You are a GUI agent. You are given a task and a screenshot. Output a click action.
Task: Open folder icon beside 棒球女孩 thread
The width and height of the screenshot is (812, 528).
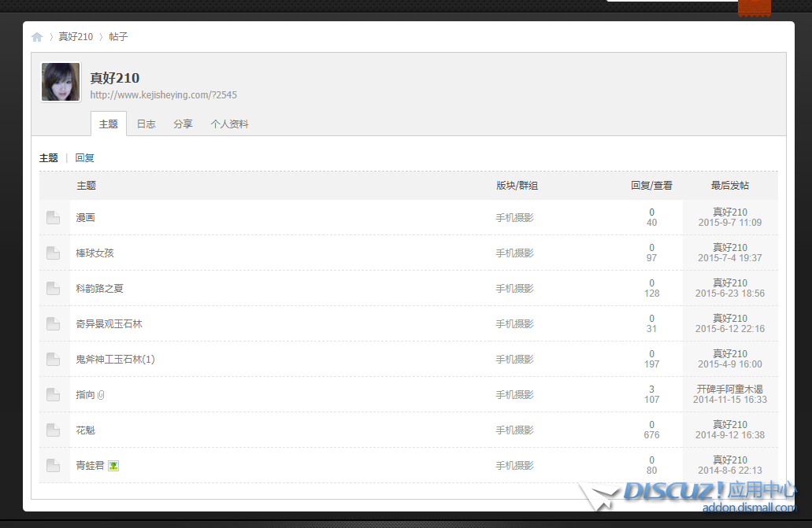pyautogui.click(x=53, y=253)
